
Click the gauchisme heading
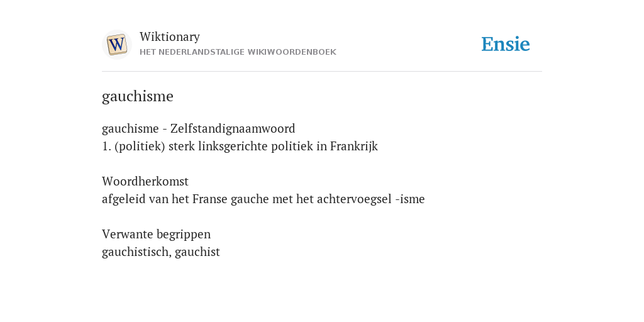pos(138,96)
